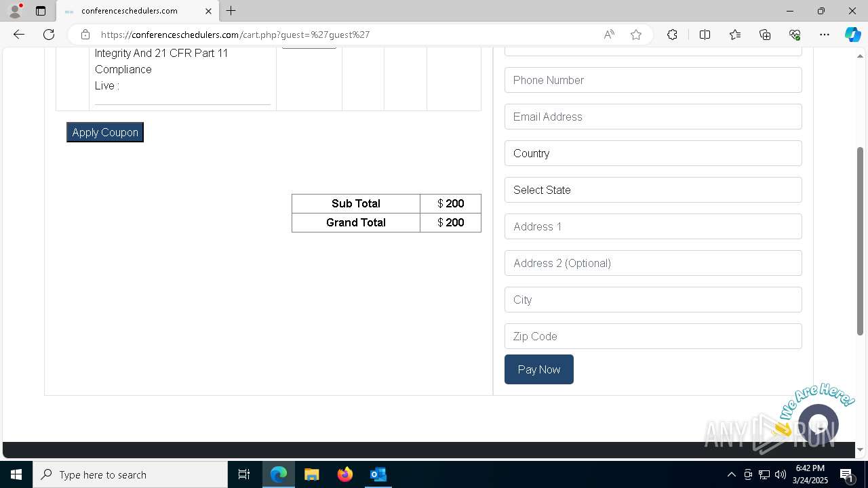The height and width of the screenshot is (488, 868).
Task: Launch Firefox from taskbar
Action: click(344, 474)
